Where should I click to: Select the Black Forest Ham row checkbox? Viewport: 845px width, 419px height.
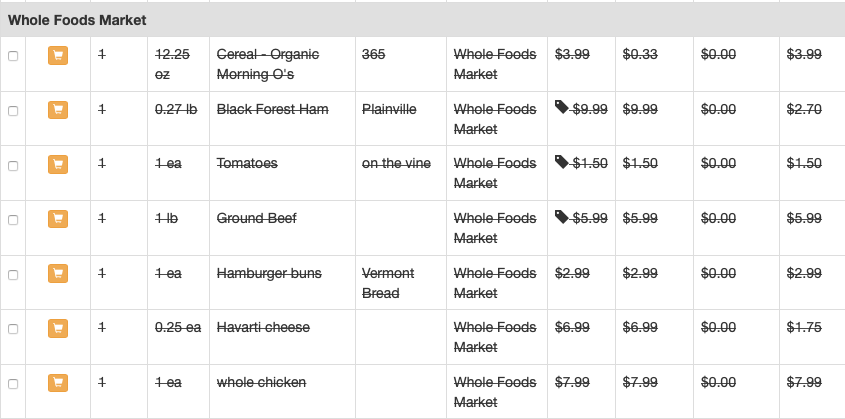tap(13, 111)
